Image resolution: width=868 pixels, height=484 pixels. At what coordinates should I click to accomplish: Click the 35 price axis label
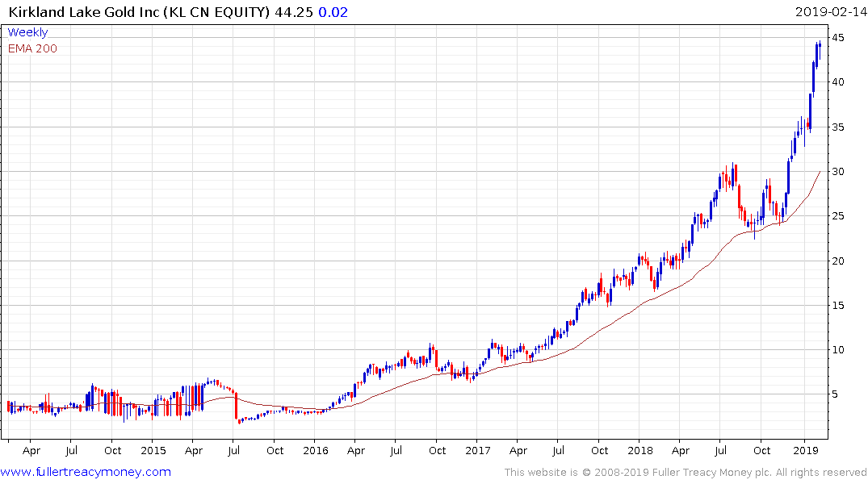(838, 127)
